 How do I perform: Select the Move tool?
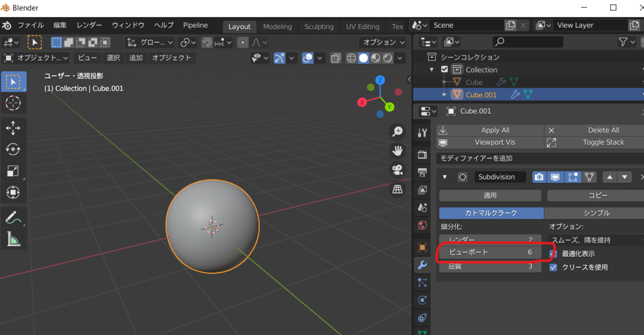[x=13, y=128]
